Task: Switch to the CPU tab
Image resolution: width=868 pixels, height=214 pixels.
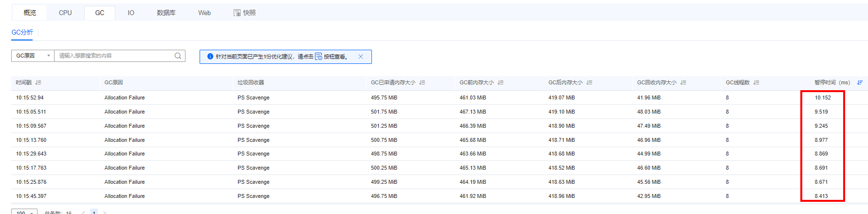Action: 65,13
